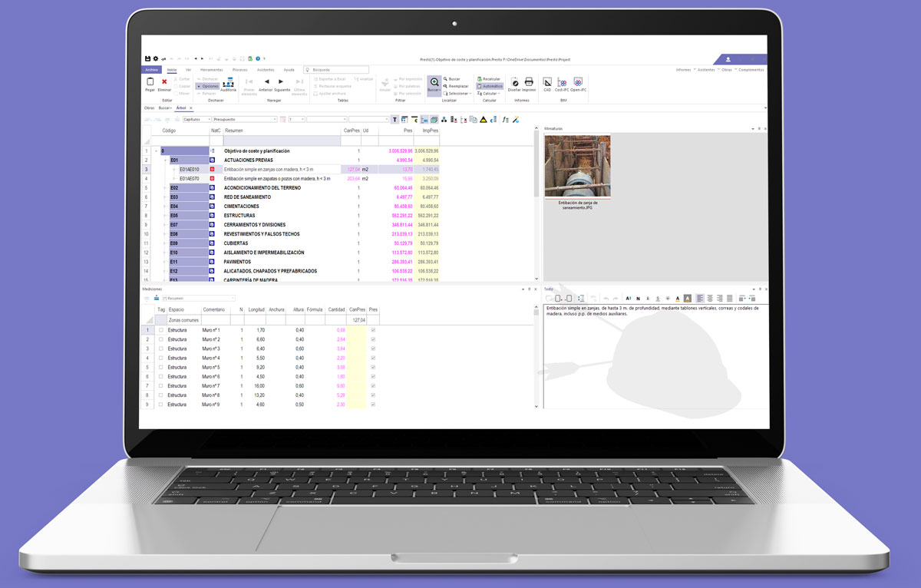Uncheck the Pres checkbox for Muro nº 3
Image resolution: width=921 pixels, height=588 pixels.
click(373, 349)
